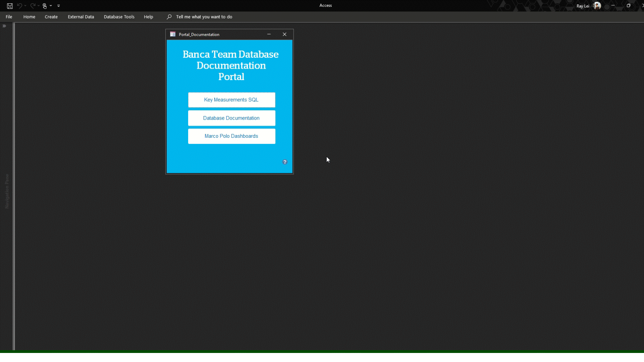Screen dimensions: 644x362
Task: Click the Save icon in quick access toolbar
Action: pyautogui.click(x=10, y=6)
